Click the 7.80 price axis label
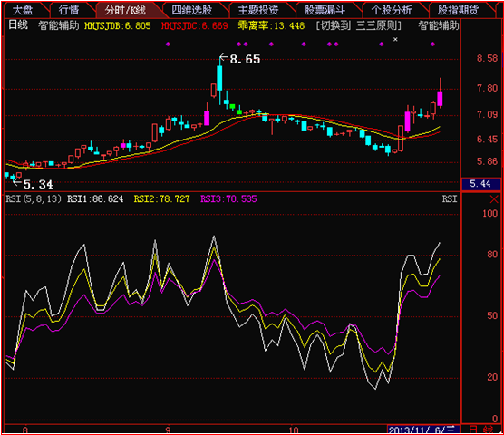 [488, 88]
